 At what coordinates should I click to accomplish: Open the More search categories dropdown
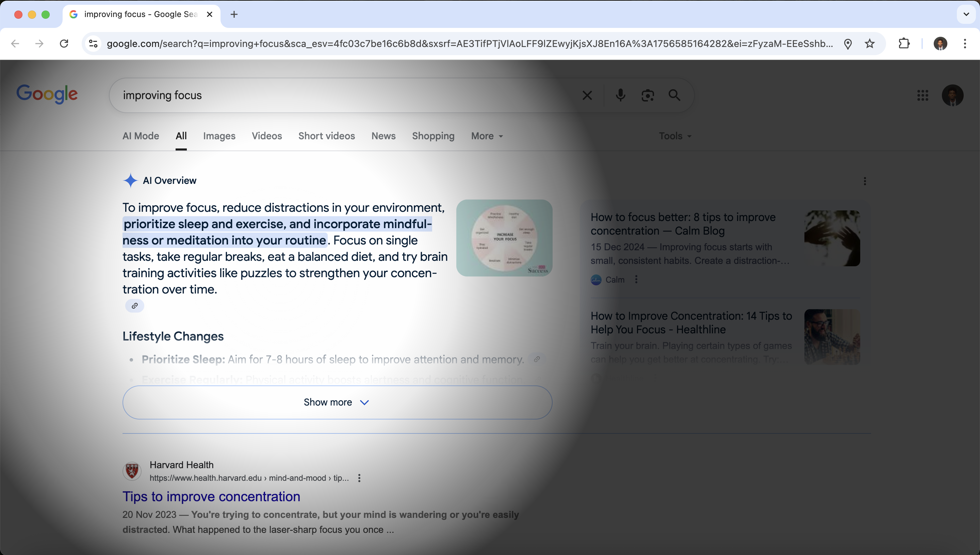486,136
